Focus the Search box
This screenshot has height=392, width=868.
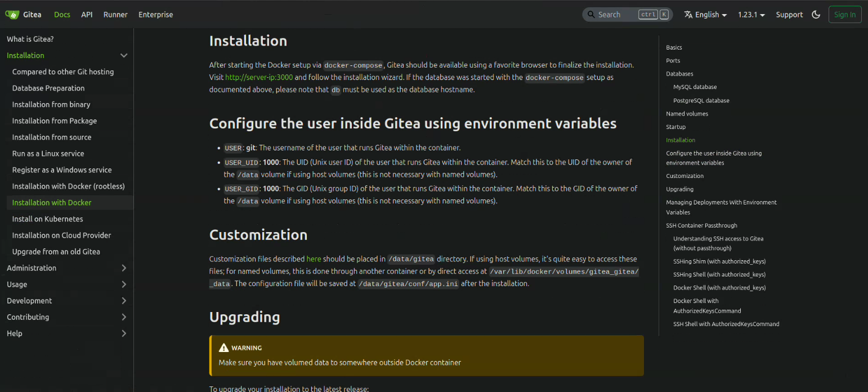coord(628,15)
